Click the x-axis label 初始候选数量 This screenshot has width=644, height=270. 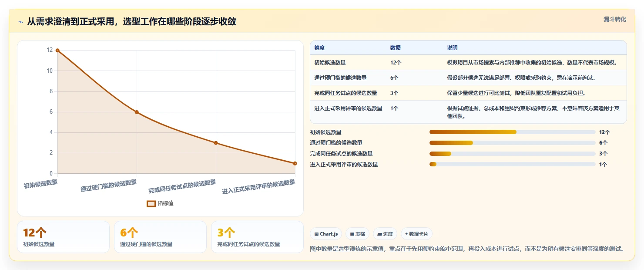pyautogui.click(x=40, y=184)
